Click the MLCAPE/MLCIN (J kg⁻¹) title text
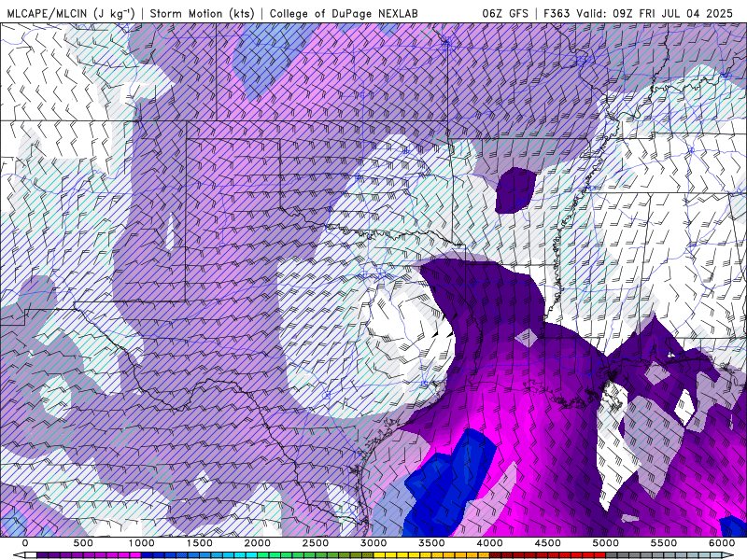 pyautogui.click(x=71, y=13)
